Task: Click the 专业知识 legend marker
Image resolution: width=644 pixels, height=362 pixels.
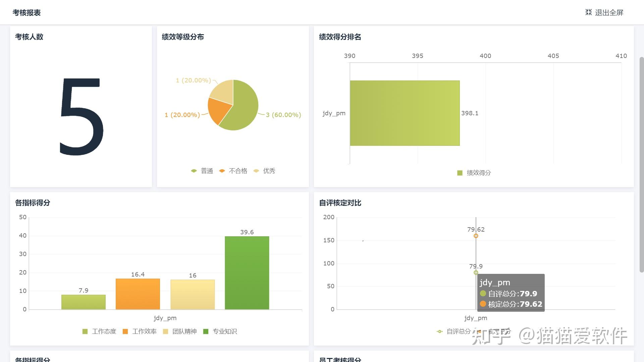Action: [205, 331]
